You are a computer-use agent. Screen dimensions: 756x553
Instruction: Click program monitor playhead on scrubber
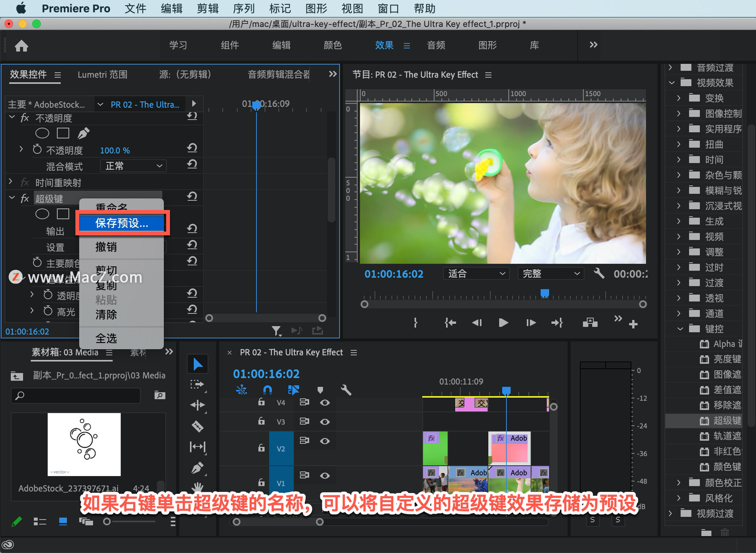[x=545, y=293]
